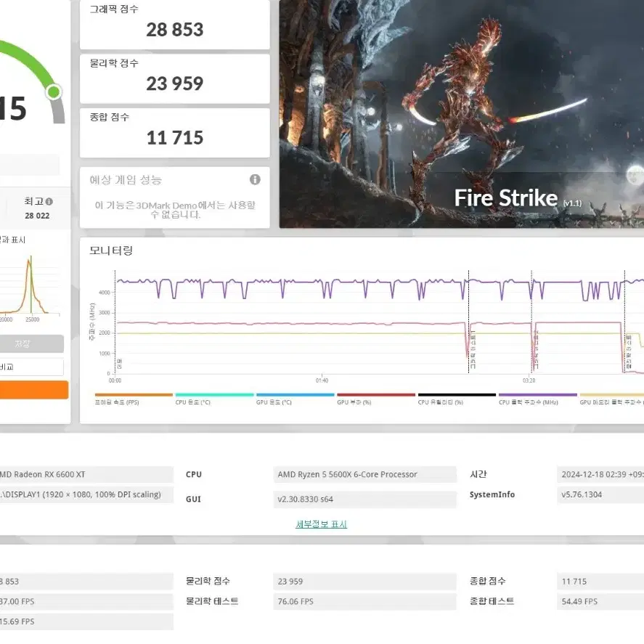
Task: Click the 03:20 time axis label
Action: pyautogui.click(x=529, y=380)
